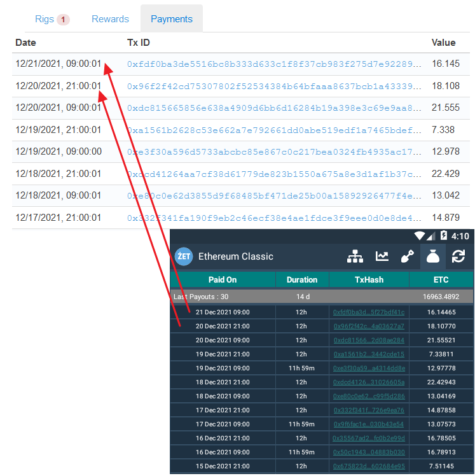Click the Tx ID column header

[139, 43]
